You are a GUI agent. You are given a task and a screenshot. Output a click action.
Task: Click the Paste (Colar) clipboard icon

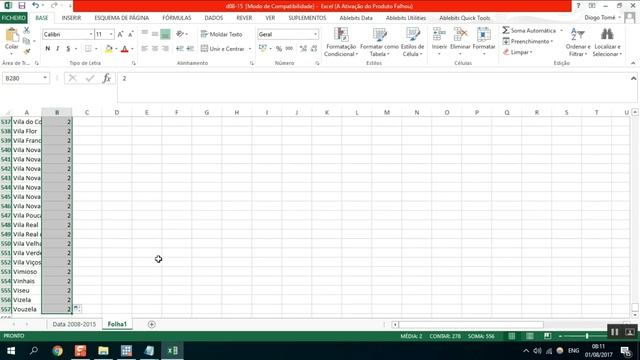pos(11,36)
